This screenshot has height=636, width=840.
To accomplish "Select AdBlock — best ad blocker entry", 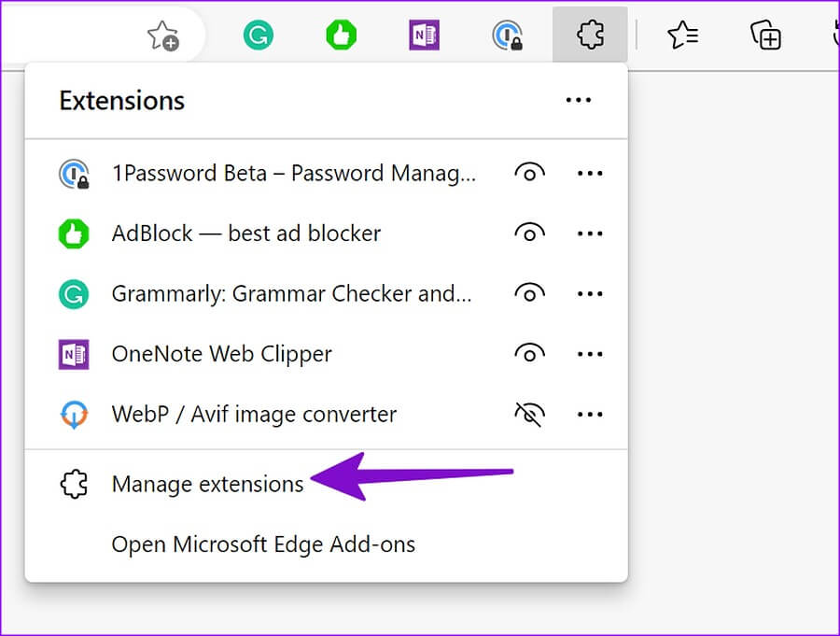I will [245, 233].
